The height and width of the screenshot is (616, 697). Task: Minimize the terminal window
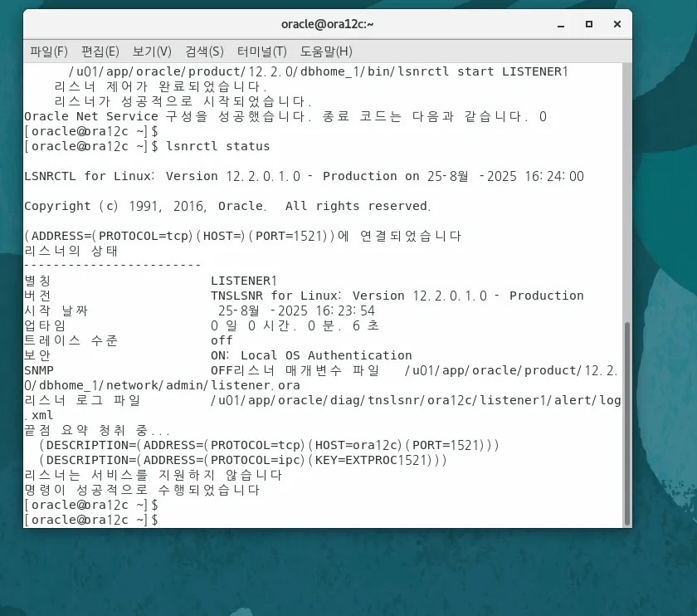pyautogui.click(x=561, y=24)
